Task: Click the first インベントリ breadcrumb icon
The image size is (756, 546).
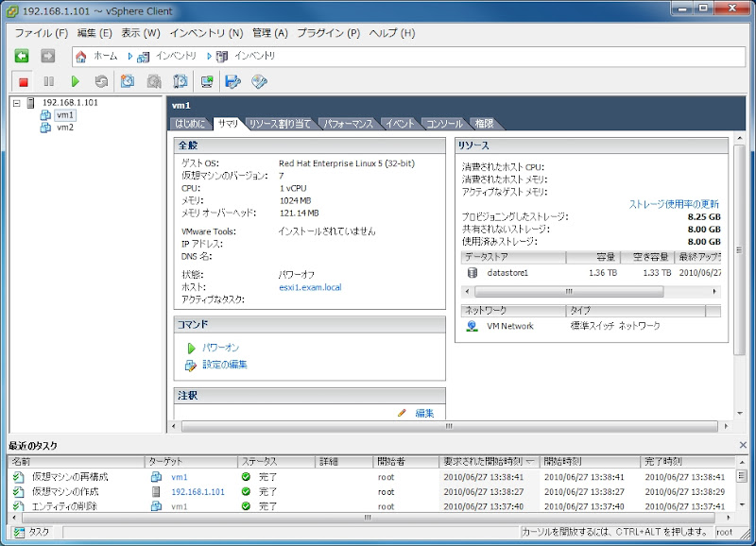Action: [x=144, y=57]
